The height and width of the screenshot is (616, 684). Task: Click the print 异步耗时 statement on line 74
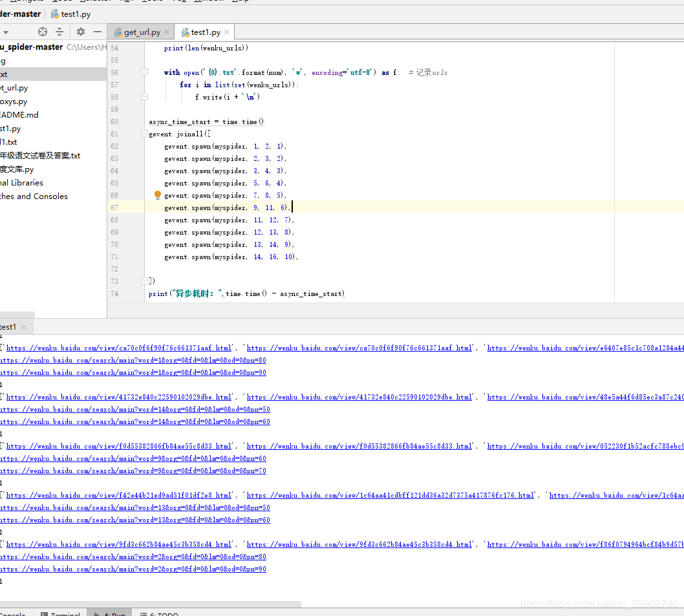click(x=246, y=293)
